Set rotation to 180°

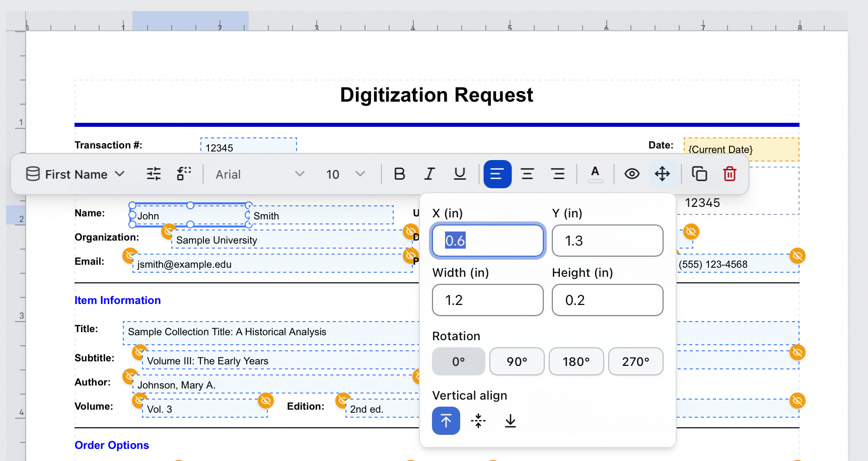[x=576, y=361]
